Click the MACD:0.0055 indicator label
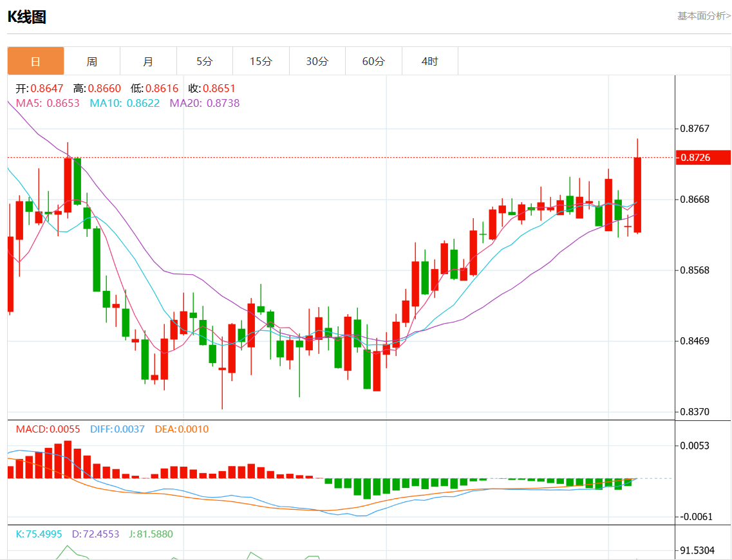 pos(48,429)
